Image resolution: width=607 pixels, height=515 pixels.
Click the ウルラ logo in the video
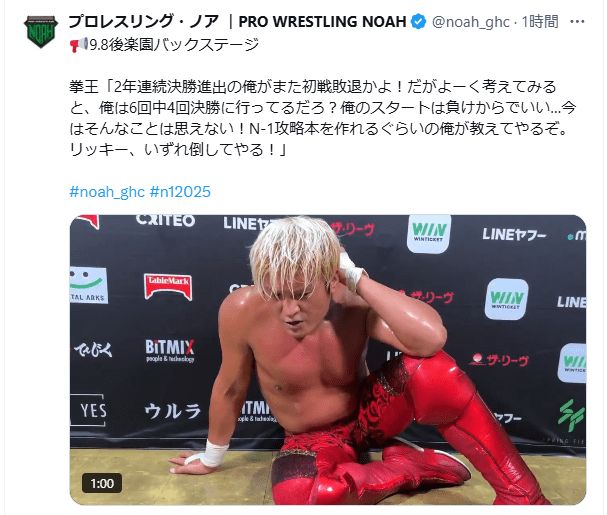[173, 411]
